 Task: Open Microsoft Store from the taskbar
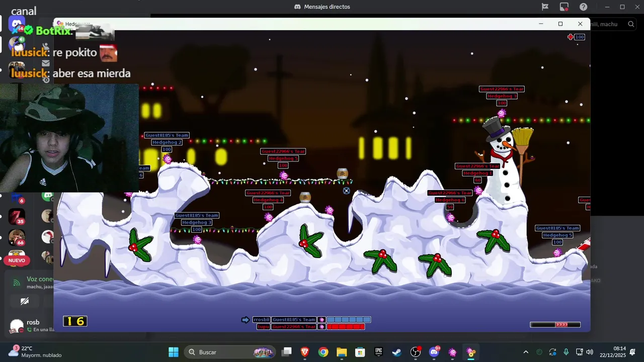(360, 352)
